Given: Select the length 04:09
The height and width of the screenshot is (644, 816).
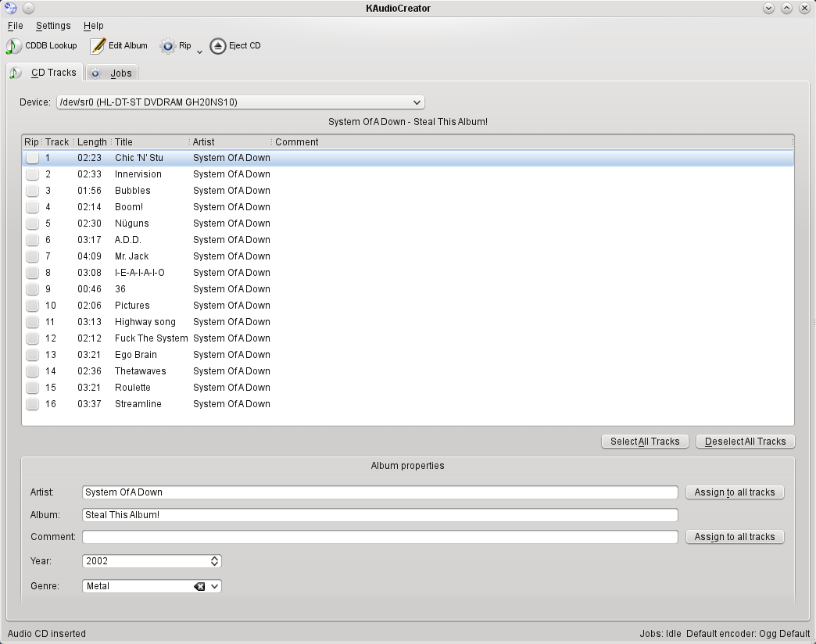Looking at the screenshot, I should [x=90, y=256].
